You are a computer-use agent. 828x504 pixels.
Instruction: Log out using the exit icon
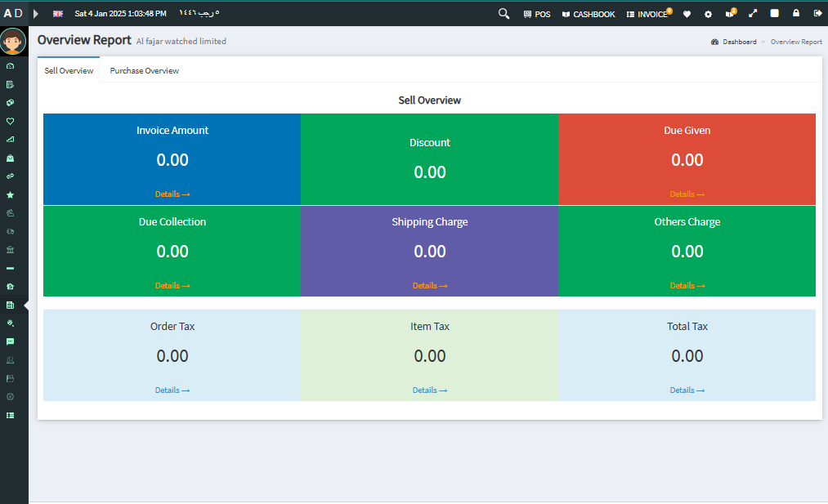(817, 13)
